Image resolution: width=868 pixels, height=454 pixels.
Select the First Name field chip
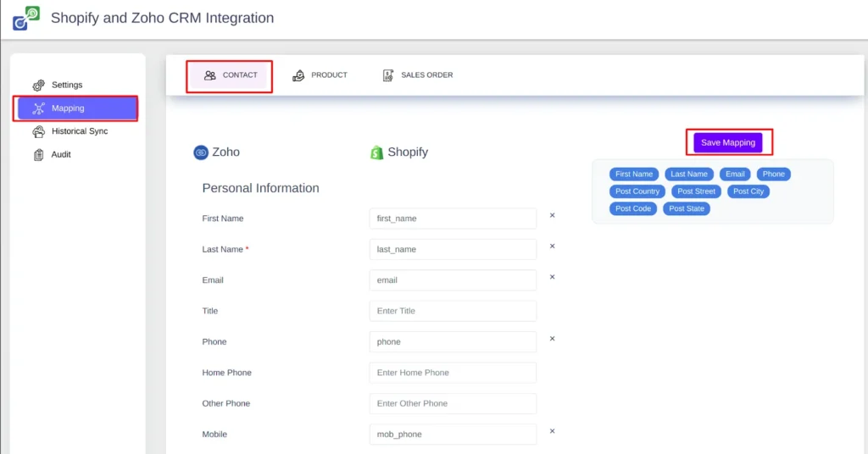coord(634,174)
